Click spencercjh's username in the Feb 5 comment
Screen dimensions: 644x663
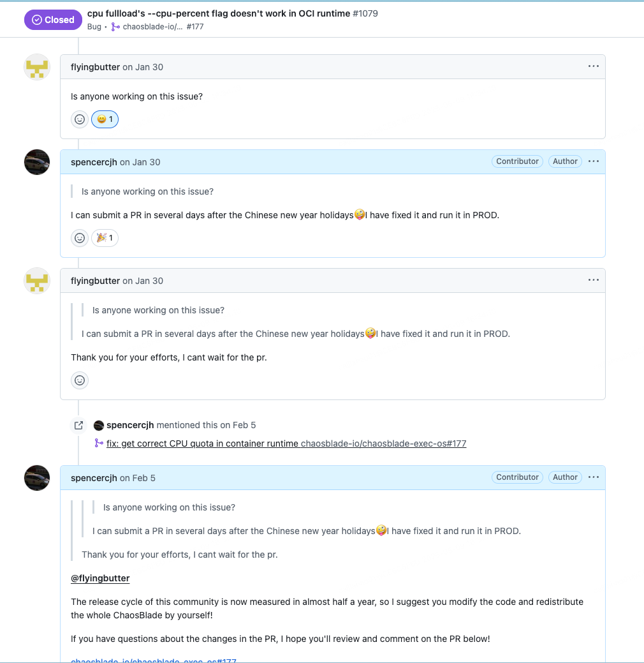pyautogui.click(x=94, y=478)
